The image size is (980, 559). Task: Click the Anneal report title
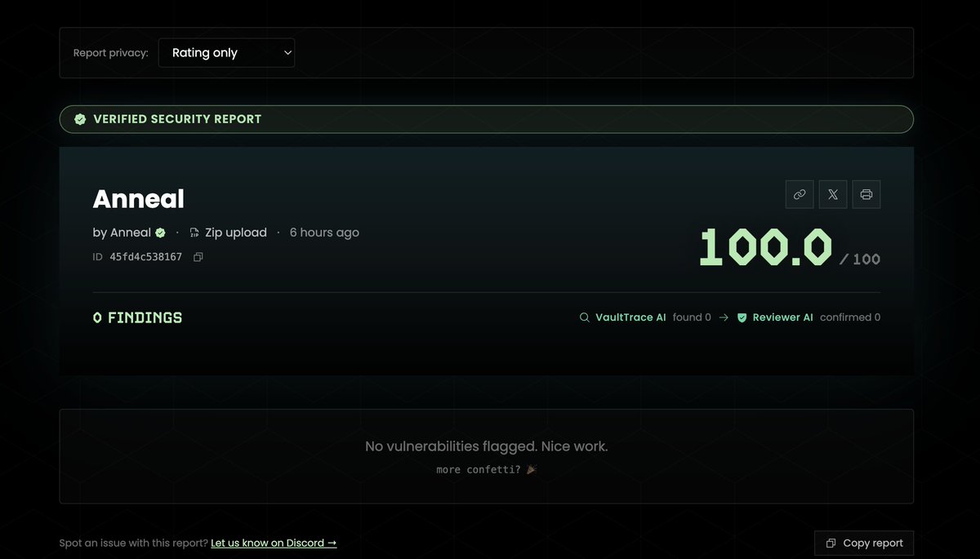pyautogui.click(x=139, y=199)
